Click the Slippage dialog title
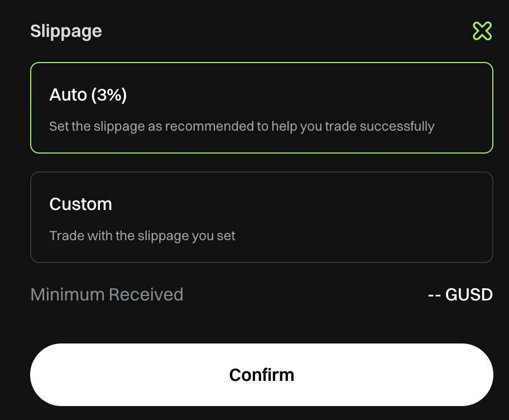The height and width of the screenshot is (420, 509). click(66, 31)
